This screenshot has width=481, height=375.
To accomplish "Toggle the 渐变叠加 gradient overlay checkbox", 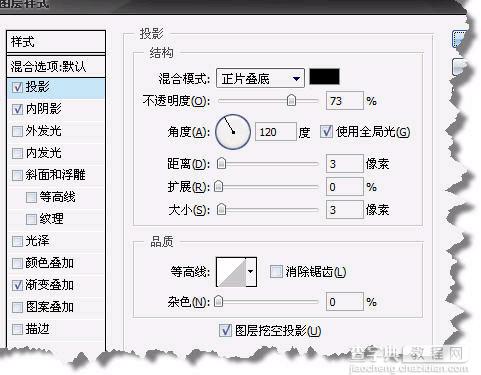I will coord(17,285).
